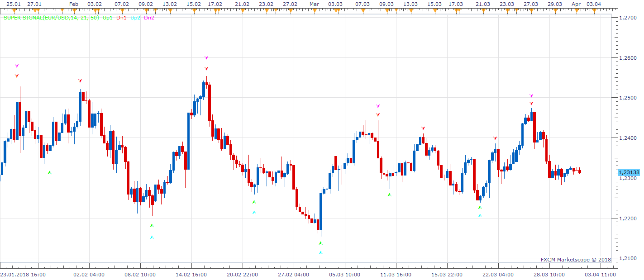644x280 pixels.
Task: Select the orange marker under the 07.02 date
Action: tap(121, 10)
